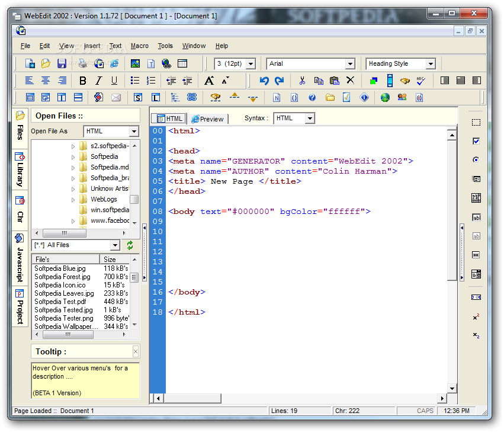The width and height of the screenshot is (504, 432).
Task: Click the dashed selection rectangle icon
Action: tap(476, 122)
